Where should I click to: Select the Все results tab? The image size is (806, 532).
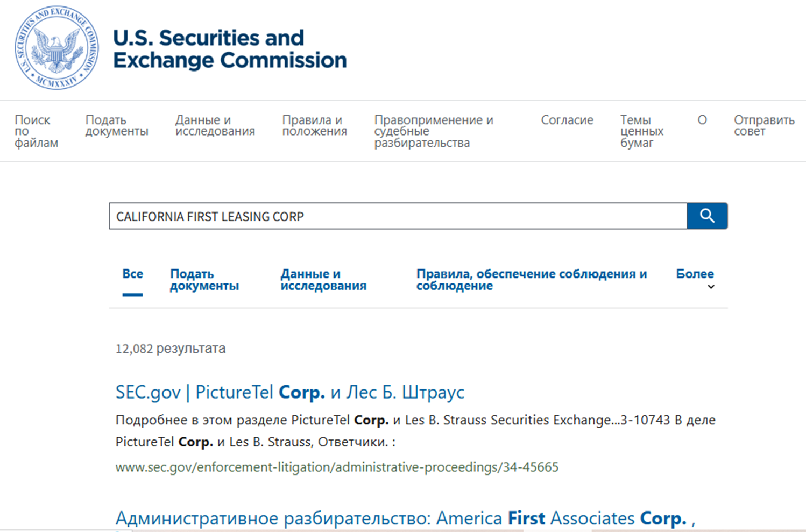132,274
